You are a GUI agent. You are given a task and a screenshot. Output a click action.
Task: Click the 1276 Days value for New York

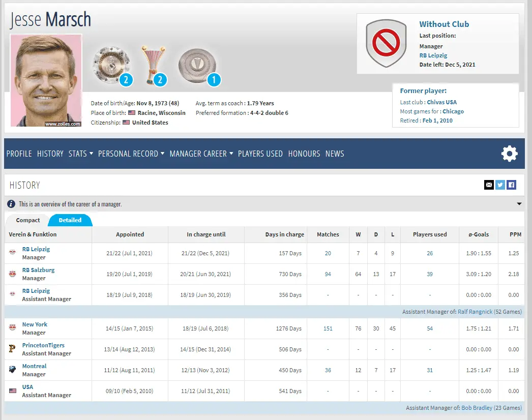pyautogui.click(x=288, y=328)
